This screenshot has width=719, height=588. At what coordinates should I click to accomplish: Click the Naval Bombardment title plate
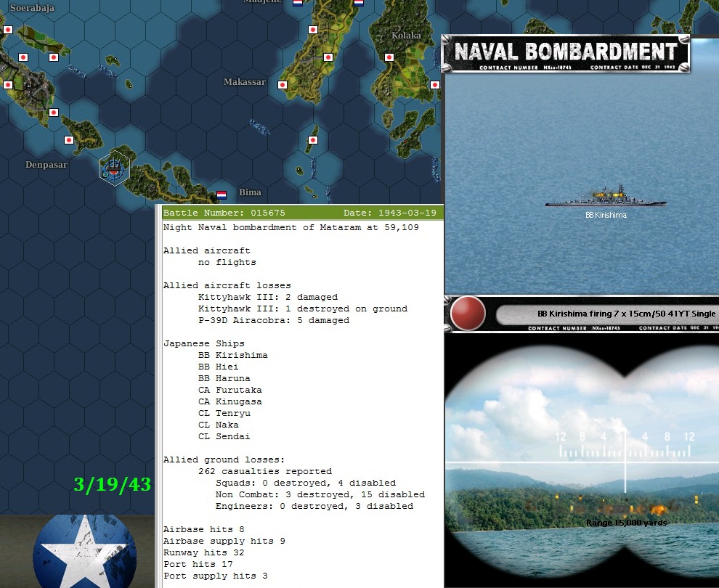[565, 54]
